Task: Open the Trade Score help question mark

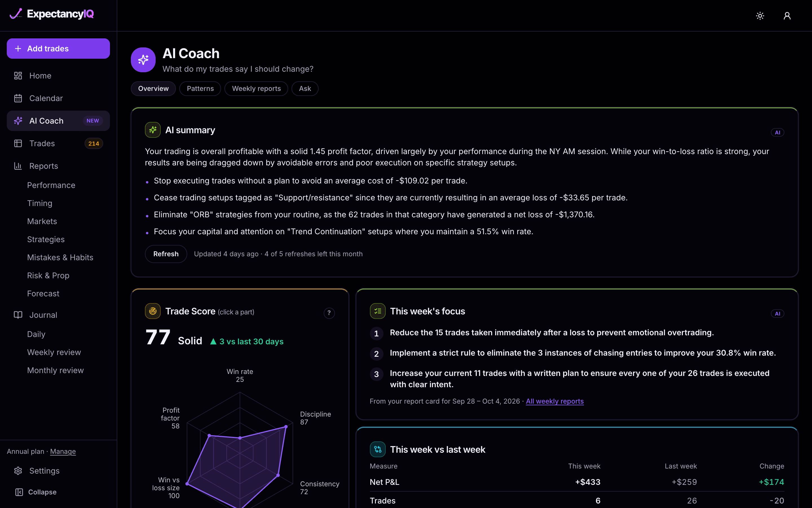Action: point(329,313)
